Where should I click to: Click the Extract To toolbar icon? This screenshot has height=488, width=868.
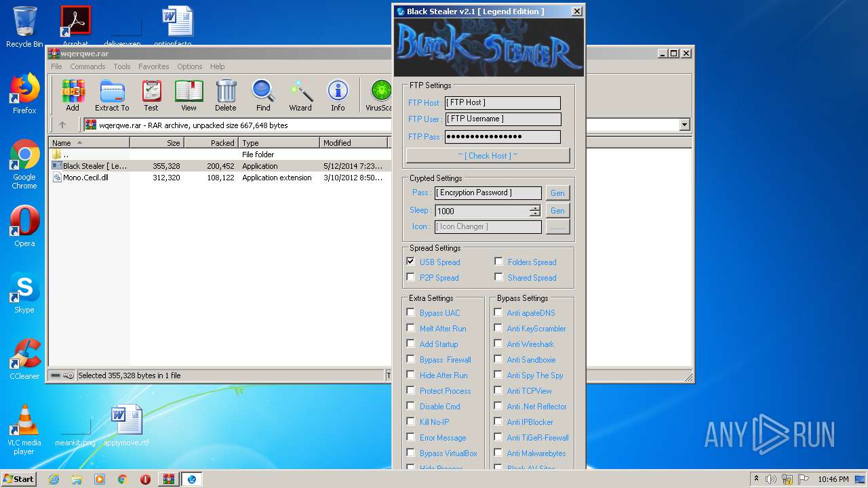(x=112, y=96)
